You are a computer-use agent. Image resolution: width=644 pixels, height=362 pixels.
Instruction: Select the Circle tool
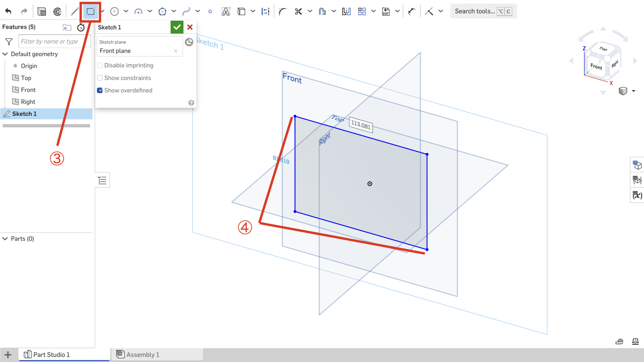[x=114, y=11]
